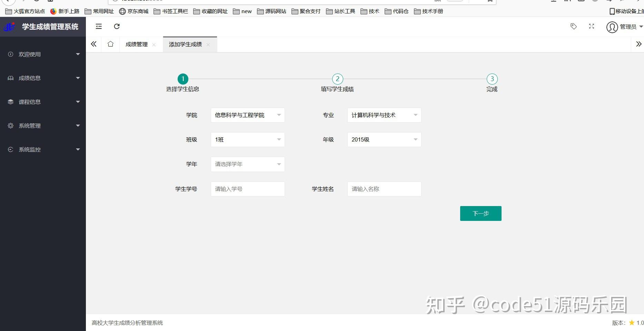Click the 管理员 avatar icon
Image resolution: width=644 pixels, height=331 pixels.
pos(612,27)
